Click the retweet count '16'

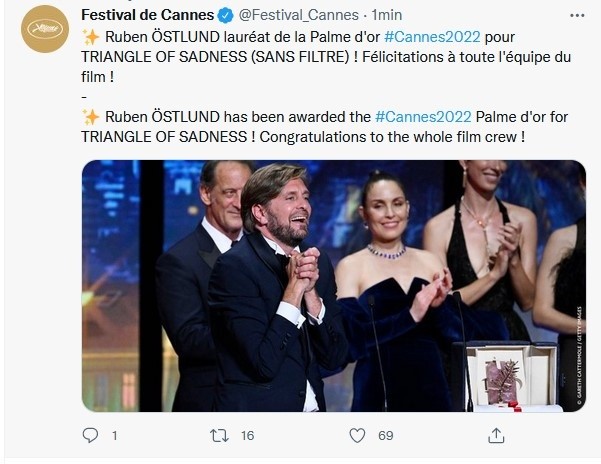tap(248, 436)
